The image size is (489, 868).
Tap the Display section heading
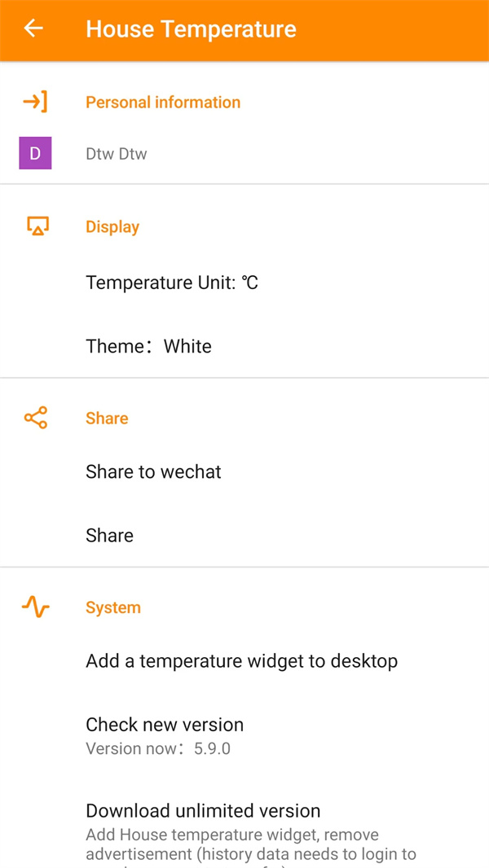112,227
